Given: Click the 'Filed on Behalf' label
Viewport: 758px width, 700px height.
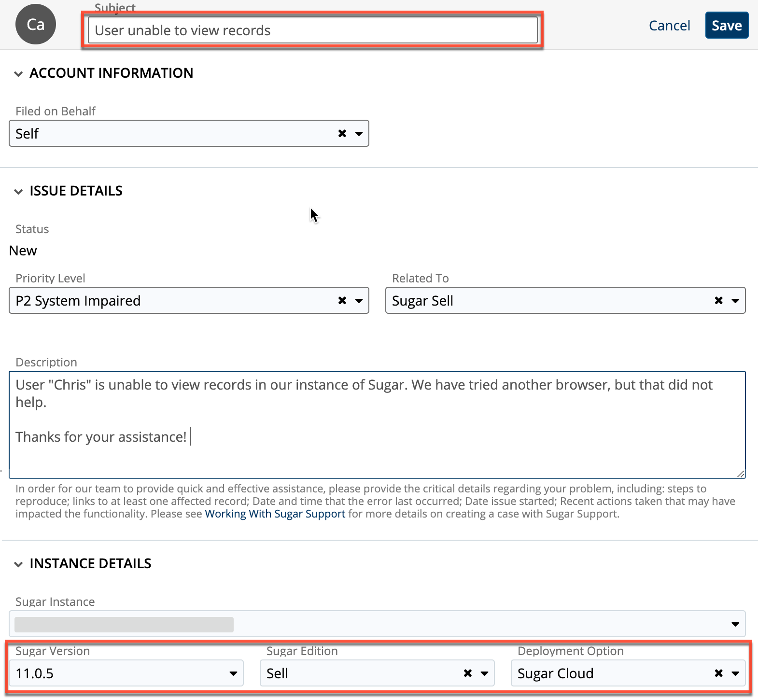Looking at the screenshot, I should click(x=56, y=112).
